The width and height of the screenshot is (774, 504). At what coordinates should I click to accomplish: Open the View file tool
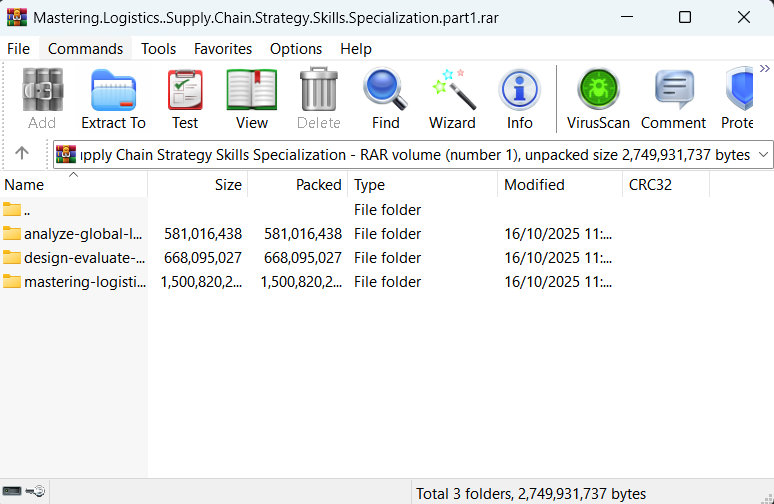(x=252, y=99)
